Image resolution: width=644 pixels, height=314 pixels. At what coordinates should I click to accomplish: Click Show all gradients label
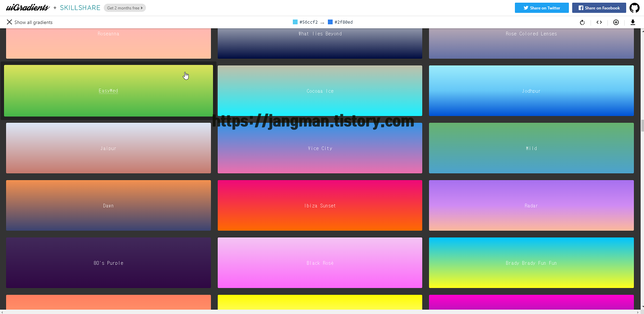[x=33, y=22]
